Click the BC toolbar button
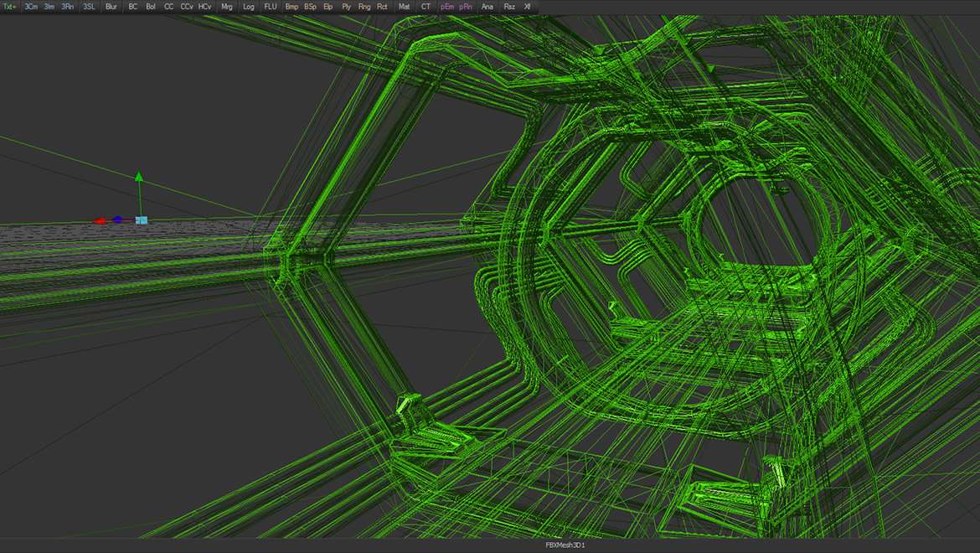The image size is (980, 553). tap(132, 7)
